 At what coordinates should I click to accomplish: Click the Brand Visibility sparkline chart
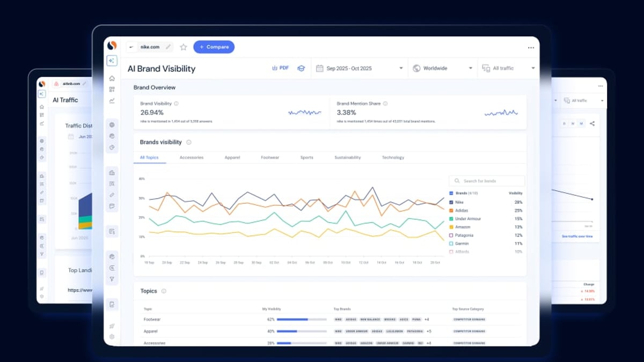pos(305,113)
